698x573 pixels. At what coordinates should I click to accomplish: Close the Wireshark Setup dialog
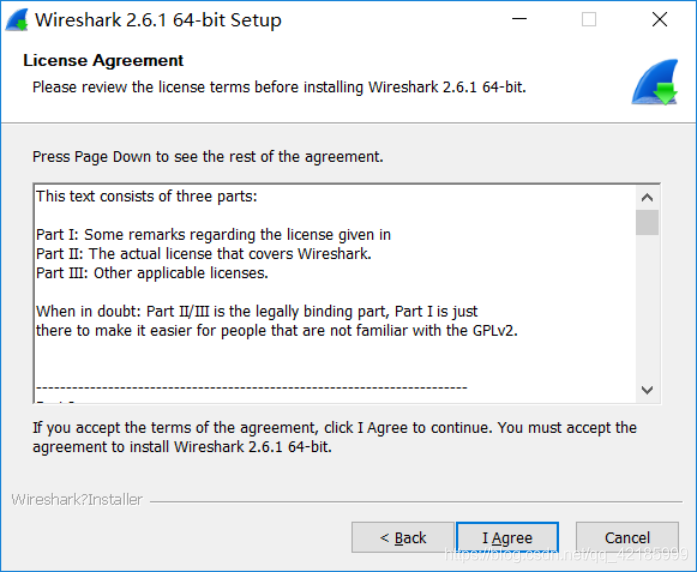click(x=659, y=20)
